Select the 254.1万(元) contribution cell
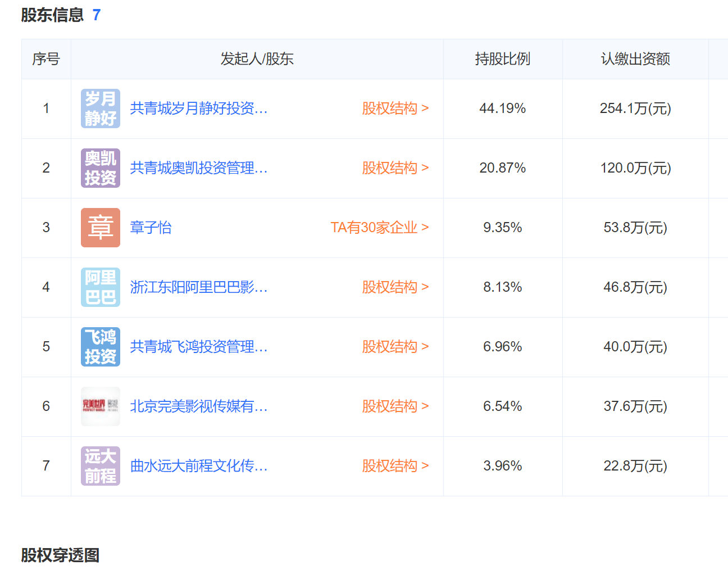Viewport: 728px width, 579px height. [x=635, y=108]
